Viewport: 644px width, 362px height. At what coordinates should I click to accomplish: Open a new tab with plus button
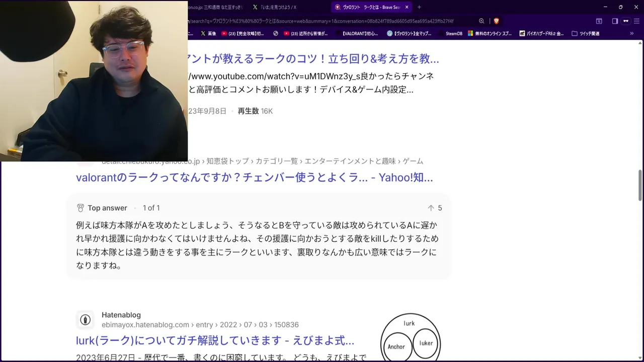[x=419, y=7]
